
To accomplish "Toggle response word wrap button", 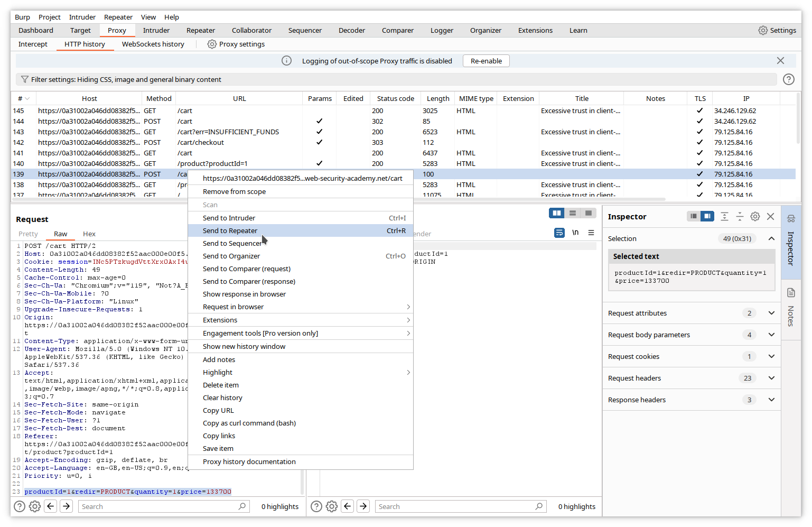I will pyautogui.click(x=559, y=233).
